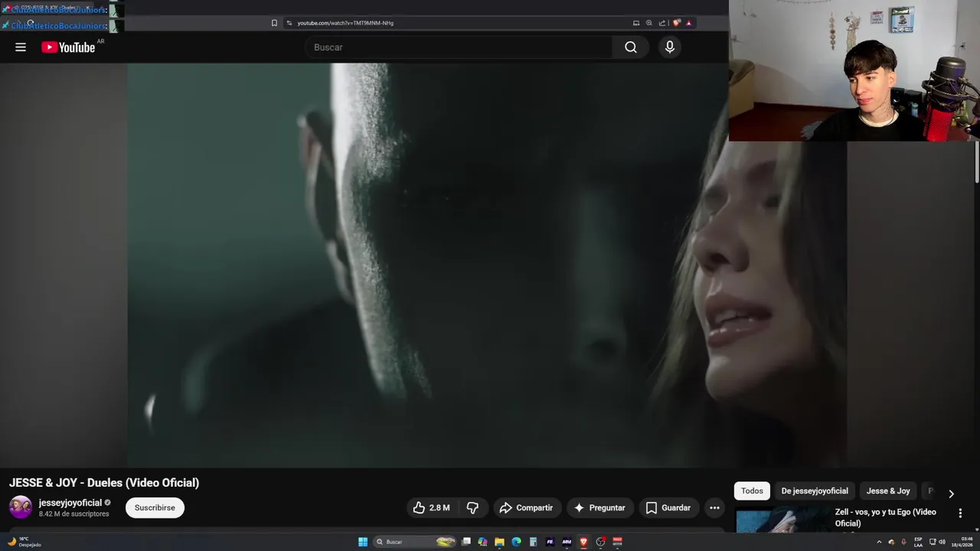
Task: Click the zoom magnifier icon in the address bar
Action: click(x=649, y=23)
